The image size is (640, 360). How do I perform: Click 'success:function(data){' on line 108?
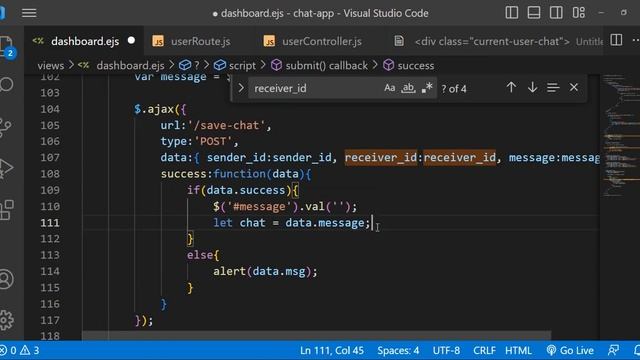tap(236, 174)
